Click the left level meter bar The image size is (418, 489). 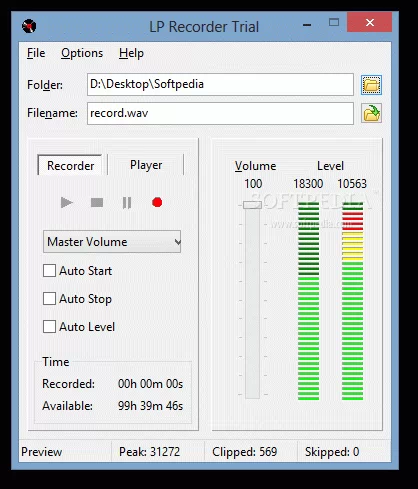tap(308, 301)
